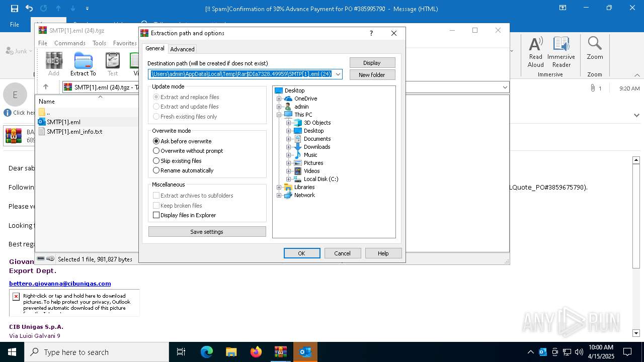This screenshot has width=644, height=362.
Task: Open the notifications center icon
Action: tap(627, 352)
